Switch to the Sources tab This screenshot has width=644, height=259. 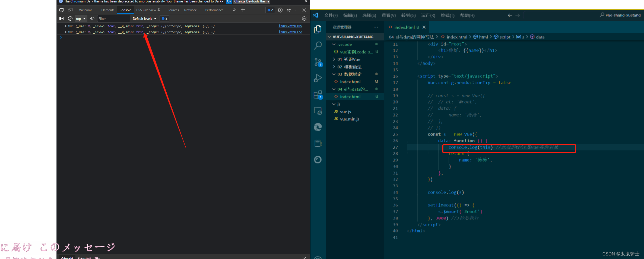click(173, 10)
